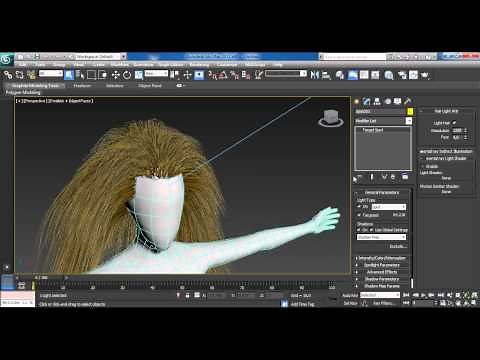Click the Use Pivot Point Center tool

[x=174, y=75]
